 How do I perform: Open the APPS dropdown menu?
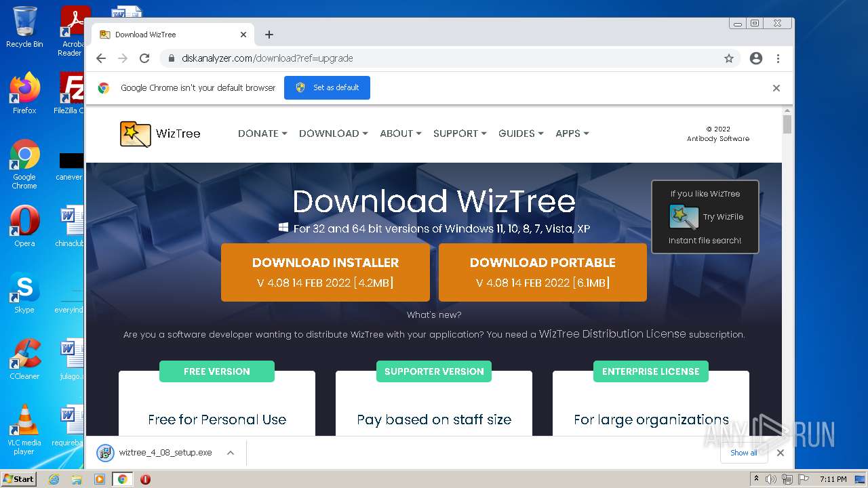tap(572, 134)
